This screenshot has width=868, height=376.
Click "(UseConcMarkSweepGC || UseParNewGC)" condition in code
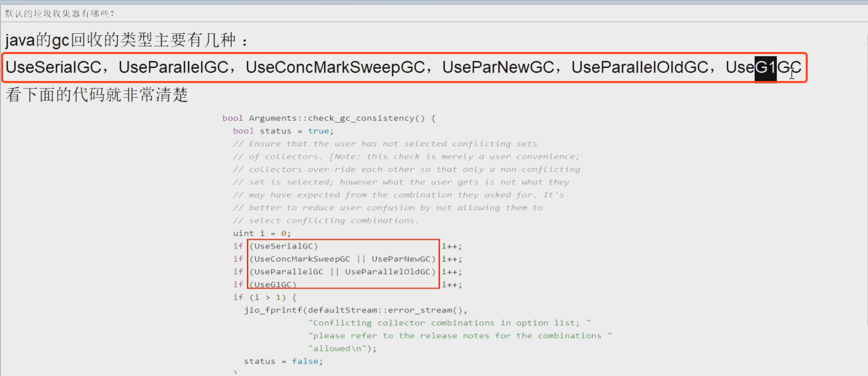click(343, 259)
